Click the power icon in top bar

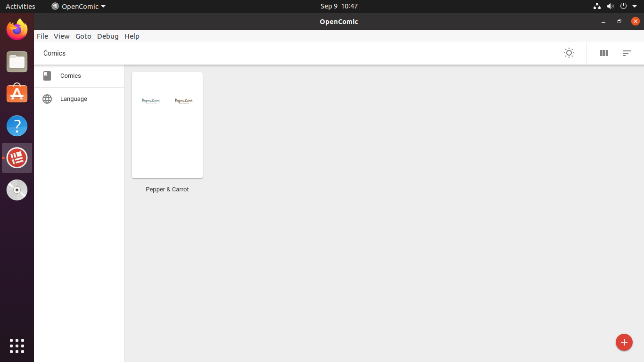[x=623, y=6]
